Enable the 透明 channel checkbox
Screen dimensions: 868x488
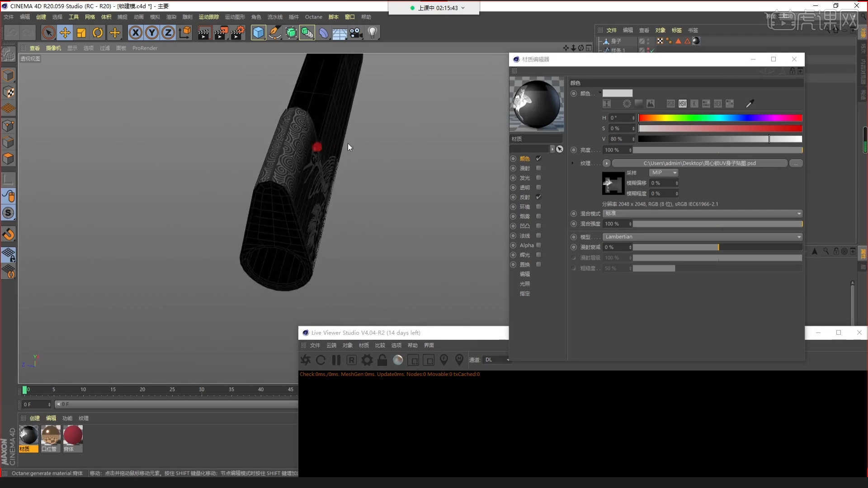(x=538, y=188)
